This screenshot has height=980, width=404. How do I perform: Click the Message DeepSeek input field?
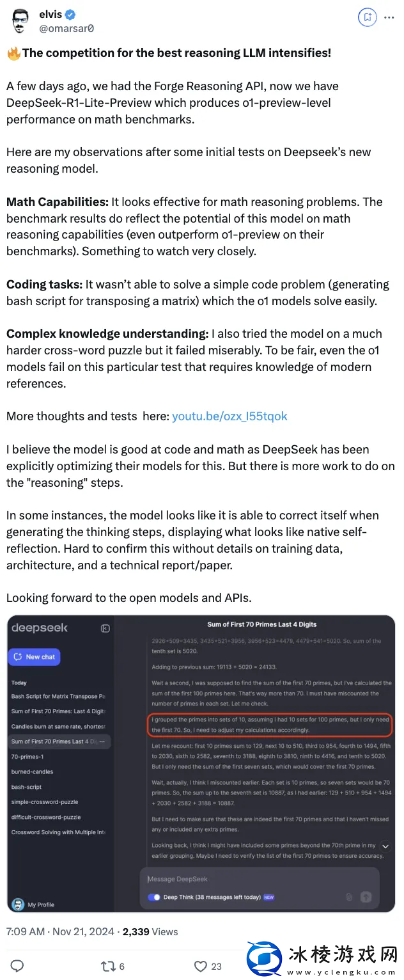click(179, 879)
